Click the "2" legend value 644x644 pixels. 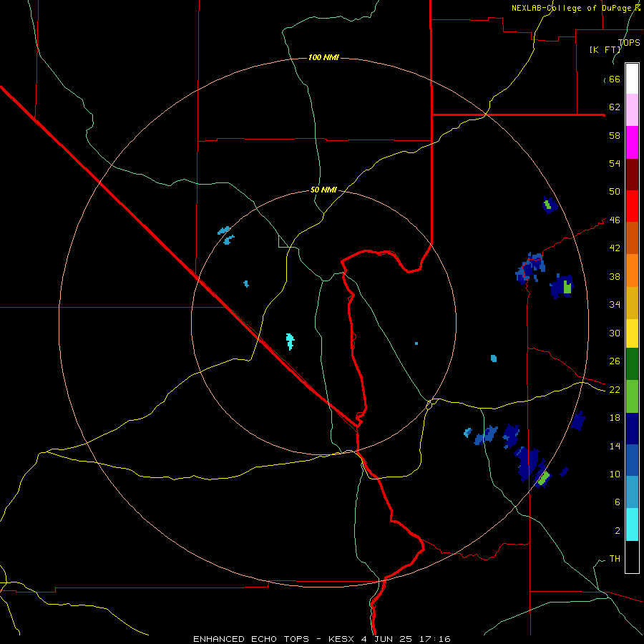617,531
